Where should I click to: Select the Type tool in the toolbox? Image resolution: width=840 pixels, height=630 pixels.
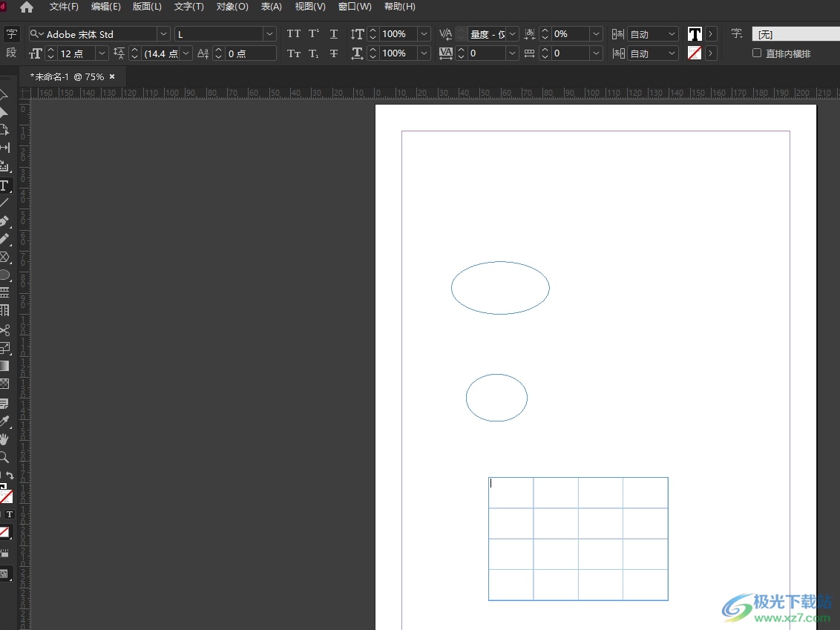tap(4, 186)
